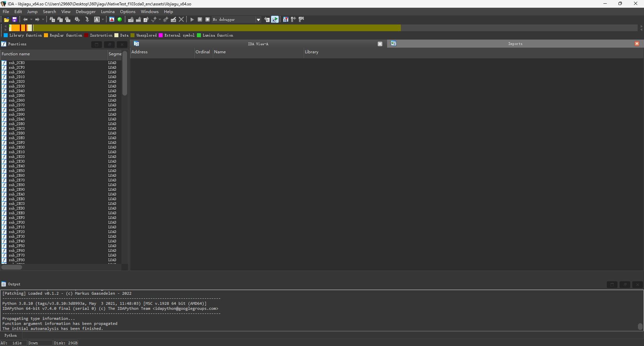
Task: Start the debugger process with play button
Action: coord(192,19)
